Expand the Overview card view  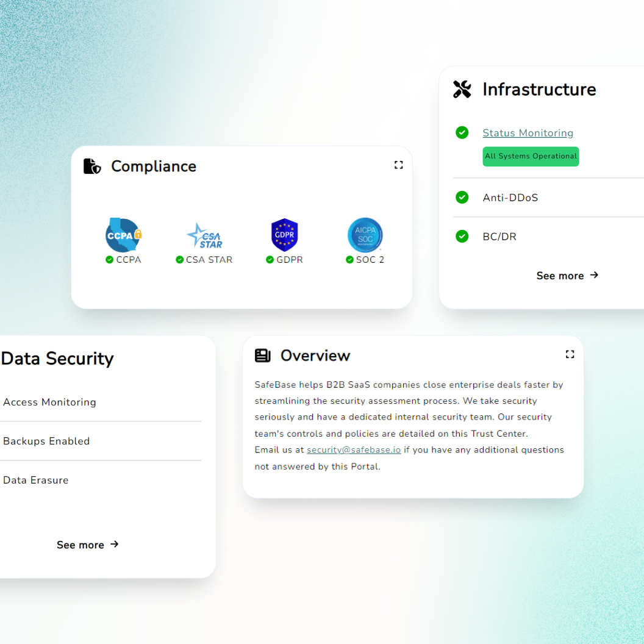click(570, 354)
